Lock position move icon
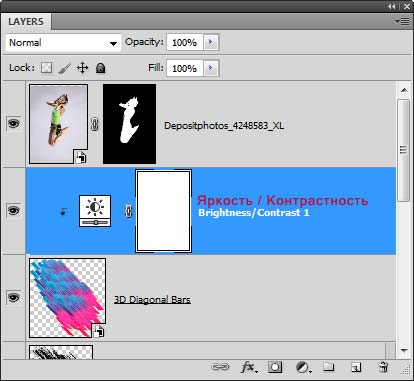The image size is (414, 381). 82,68
